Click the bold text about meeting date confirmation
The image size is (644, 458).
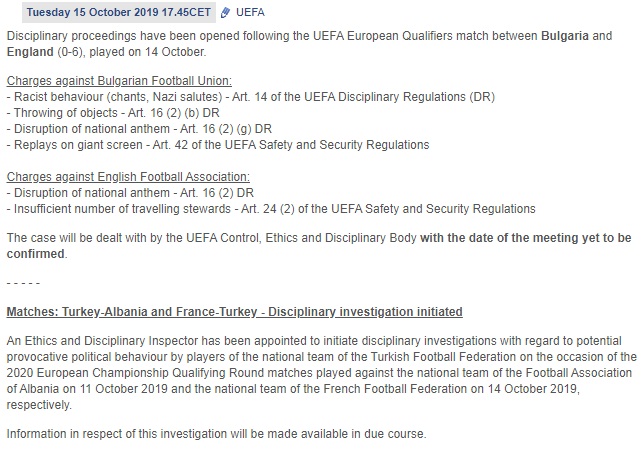click(320, 246)
